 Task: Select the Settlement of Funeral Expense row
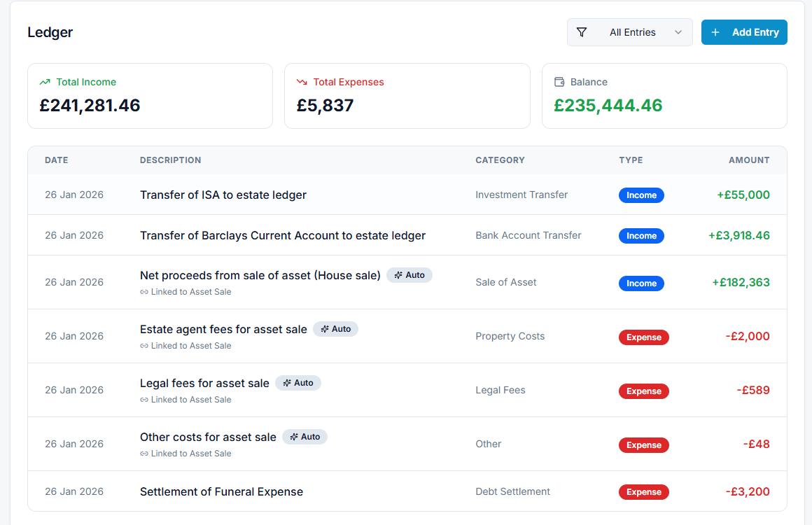221,491
